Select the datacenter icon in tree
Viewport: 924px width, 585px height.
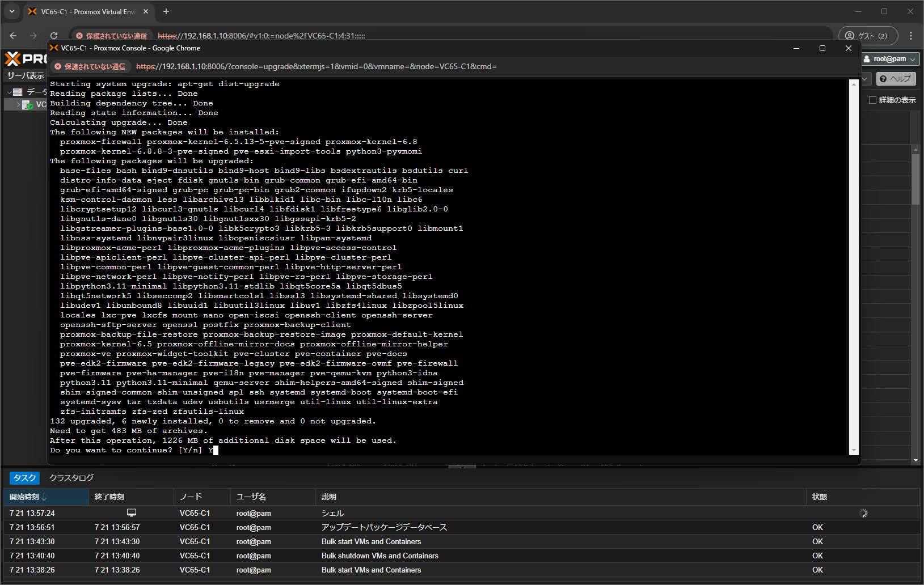(x=18, y=92)
